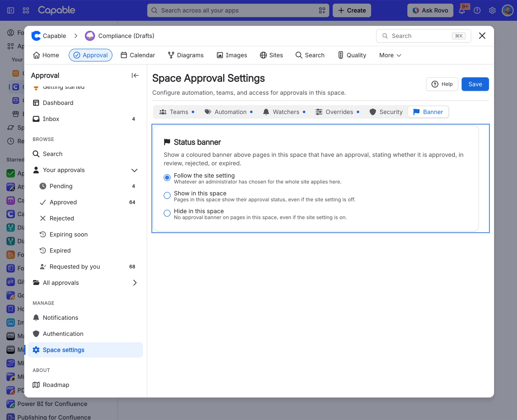517x420 pixels.
Task: Open the Inbox item
Action: point(85,119)
